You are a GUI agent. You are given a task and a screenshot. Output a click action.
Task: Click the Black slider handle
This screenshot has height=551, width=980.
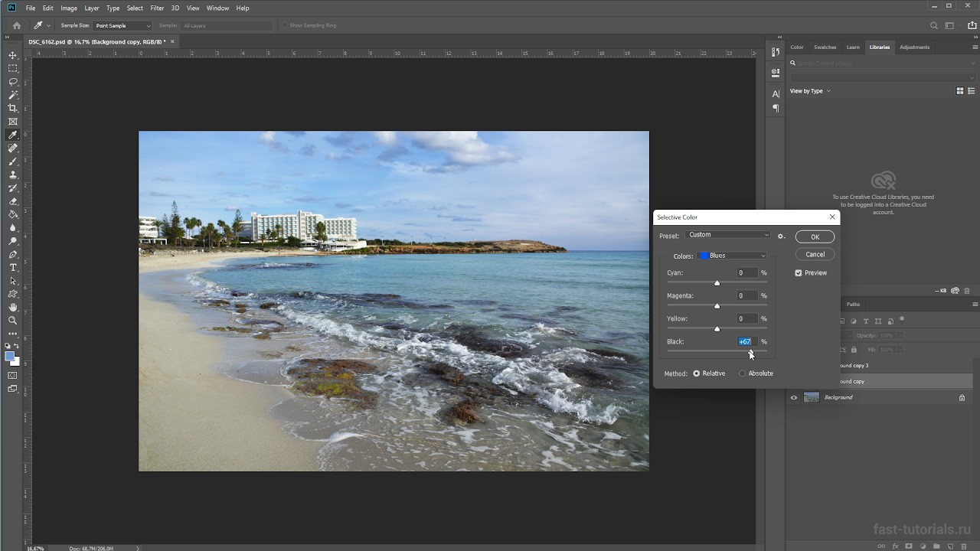[x=750, y=351]
